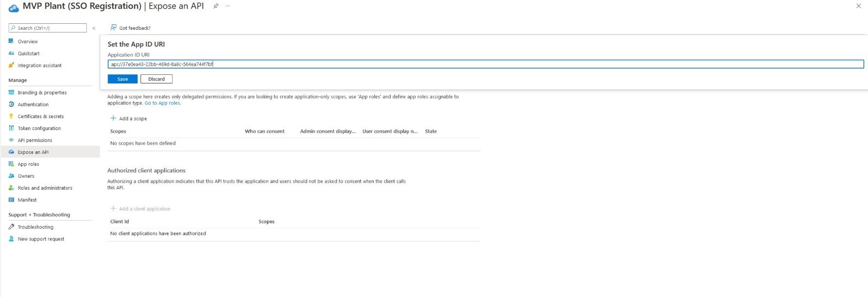
Task: Open Roles and administrators
Action: coord(45,188)
